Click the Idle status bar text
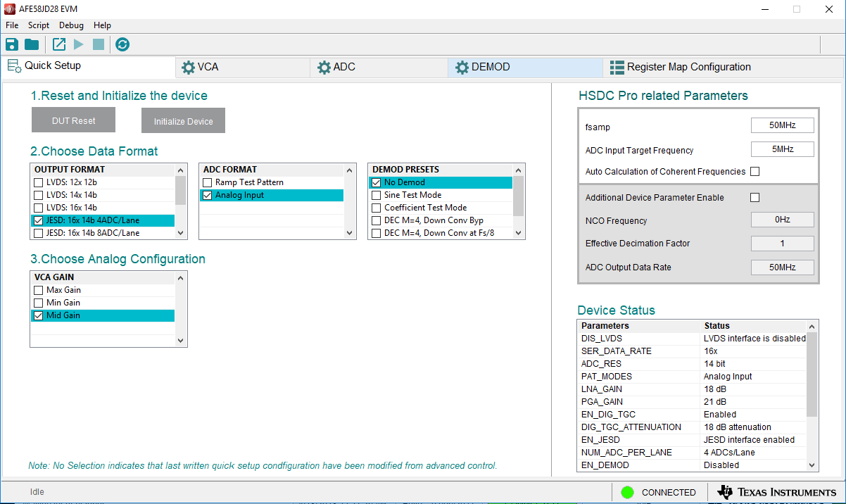Screen dimensions: 846x504 (x=37, y=492)
